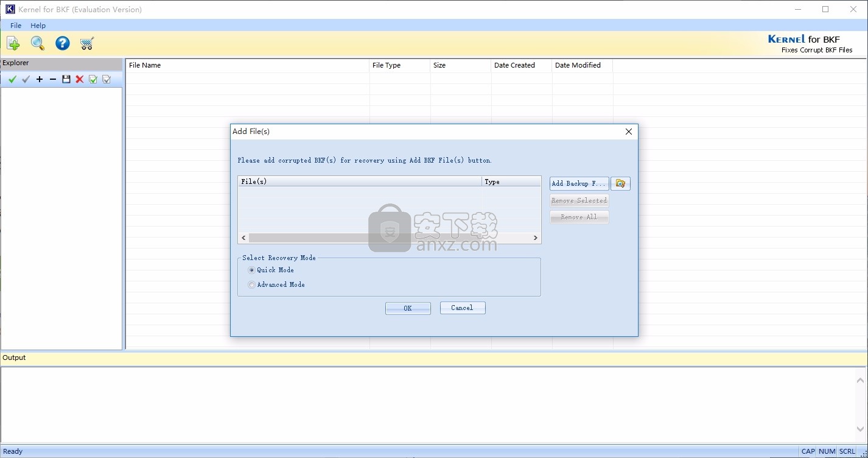Click the Output pane scroll-down arrow
The height and width of the screenshot is (458, 868).
click(861, 429)
